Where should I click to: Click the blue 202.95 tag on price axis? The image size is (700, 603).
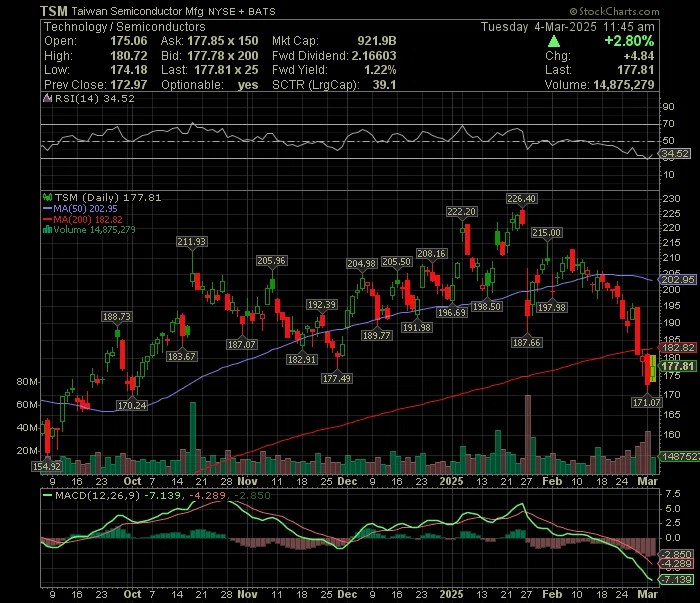pos(677,279)
